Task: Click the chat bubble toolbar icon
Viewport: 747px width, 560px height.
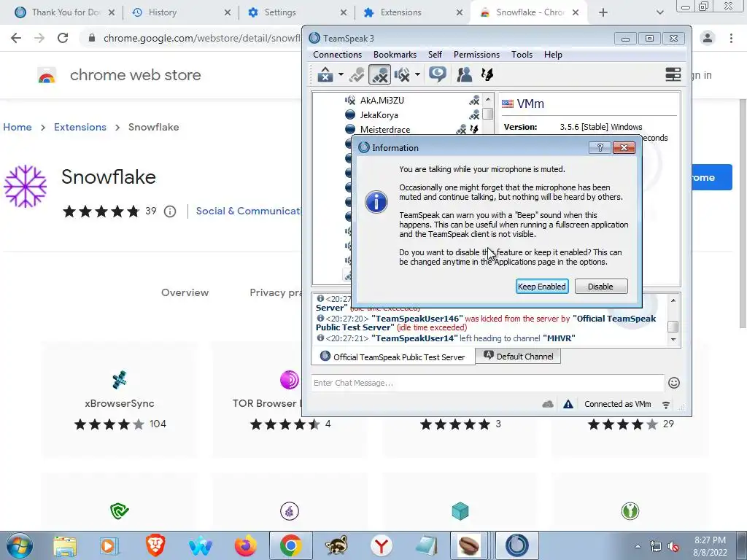Action: tap(438, 74)
